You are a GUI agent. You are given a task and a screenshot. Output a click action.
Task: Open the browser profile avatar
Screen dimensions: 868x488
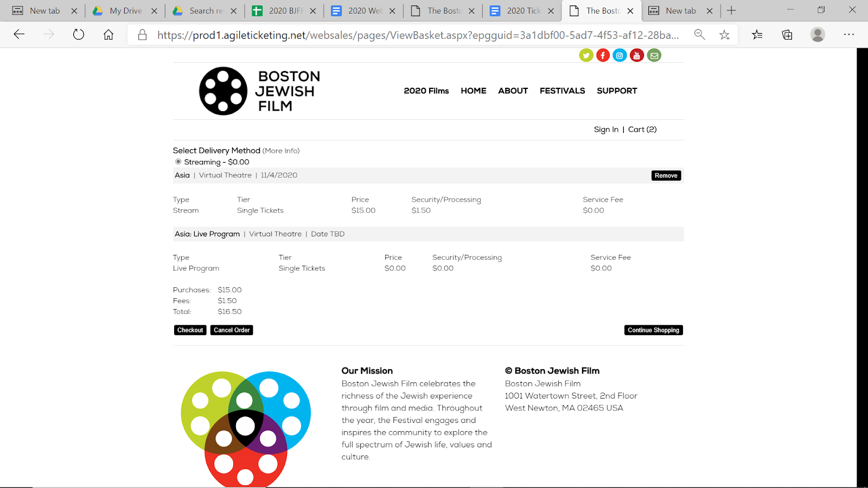tap(818, 35)
